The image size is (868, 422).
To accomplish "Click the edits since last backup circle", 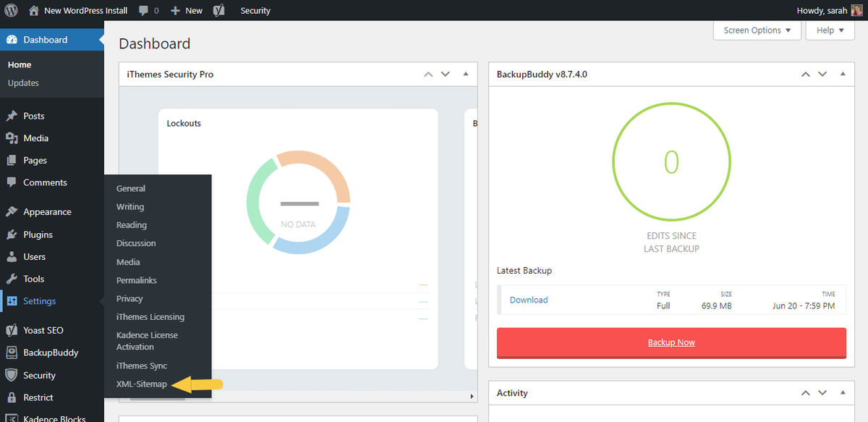I will tap(671, 162).
